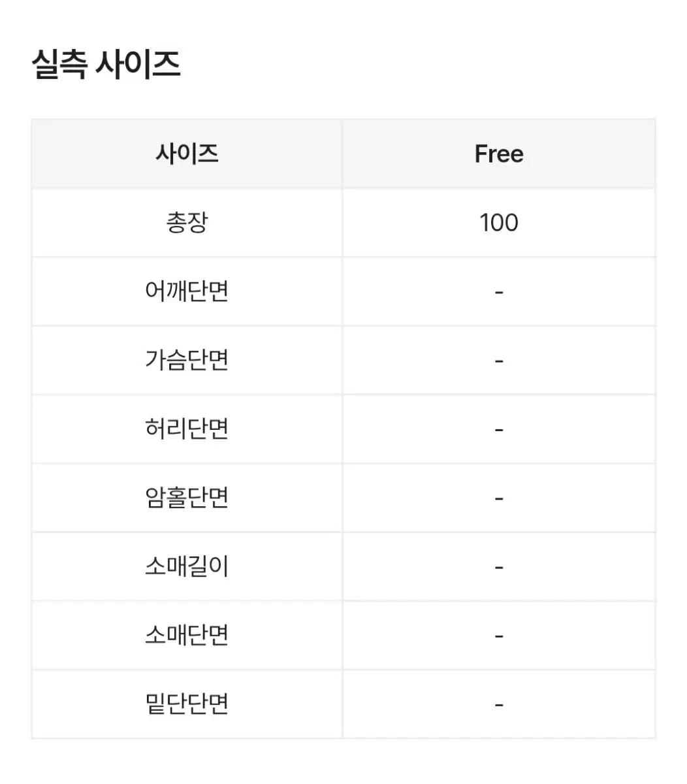The width and height of the screenshot is (687, 784).
Task: Select the Free column header
Action: click(499, 154)
